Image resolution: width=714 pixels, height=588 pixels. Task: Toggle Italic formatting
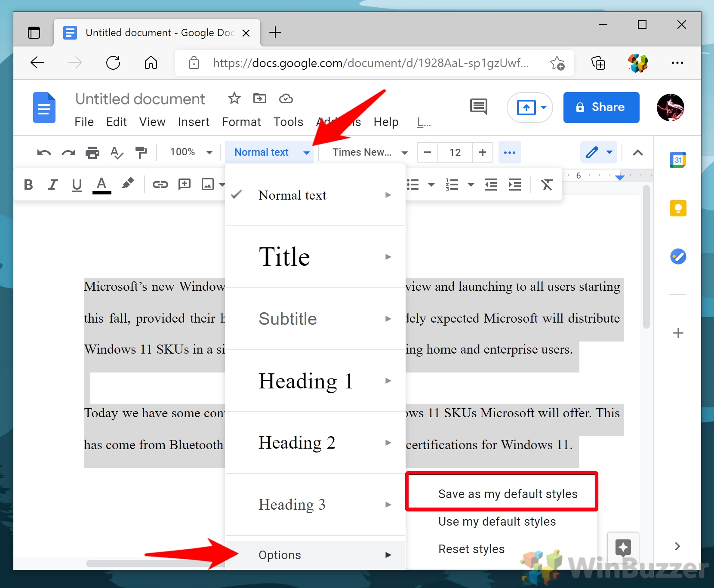click(52, 185)
